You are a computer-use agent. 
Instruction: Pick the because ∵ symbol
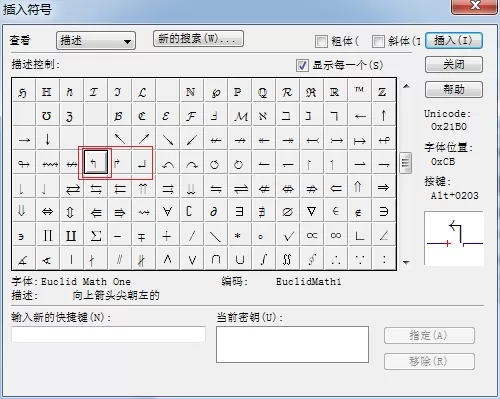(360, 259)
